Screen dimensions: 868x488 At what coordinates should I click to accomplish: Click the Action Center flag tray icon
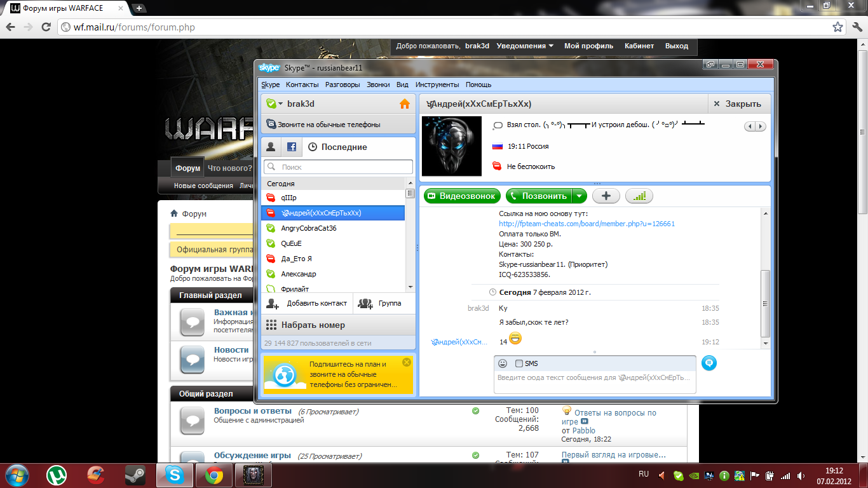point(755,475)
